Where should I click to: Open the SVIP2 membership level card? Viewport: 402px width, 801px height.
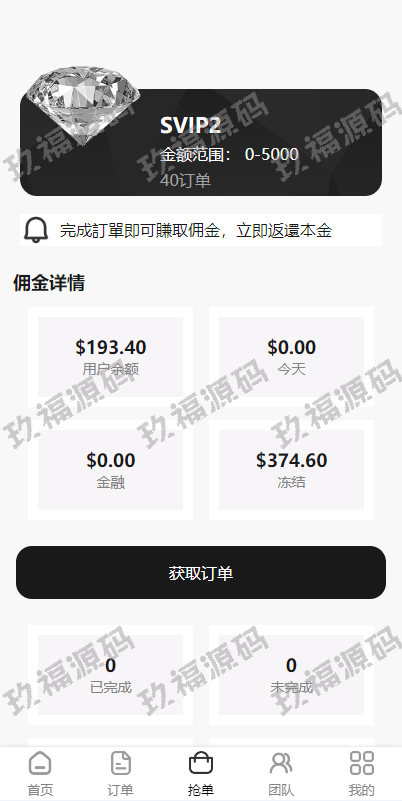tap(201, 143)
